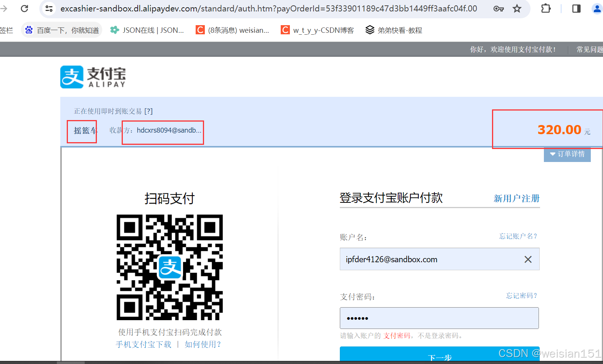The image size is (603, 364).
Task: Open the w_t_y_y-CSDN博客 bookmark
Action: [317, 30]
